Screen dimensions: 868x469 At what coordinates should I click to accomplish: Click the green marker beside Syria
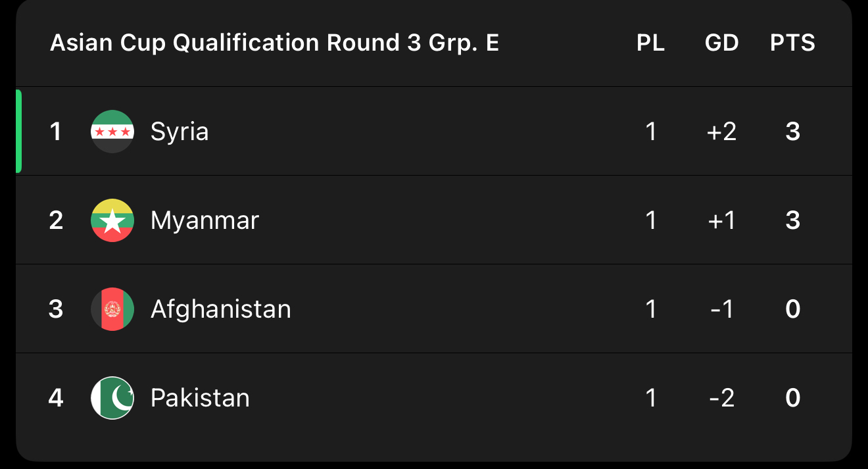pos(19,132)
